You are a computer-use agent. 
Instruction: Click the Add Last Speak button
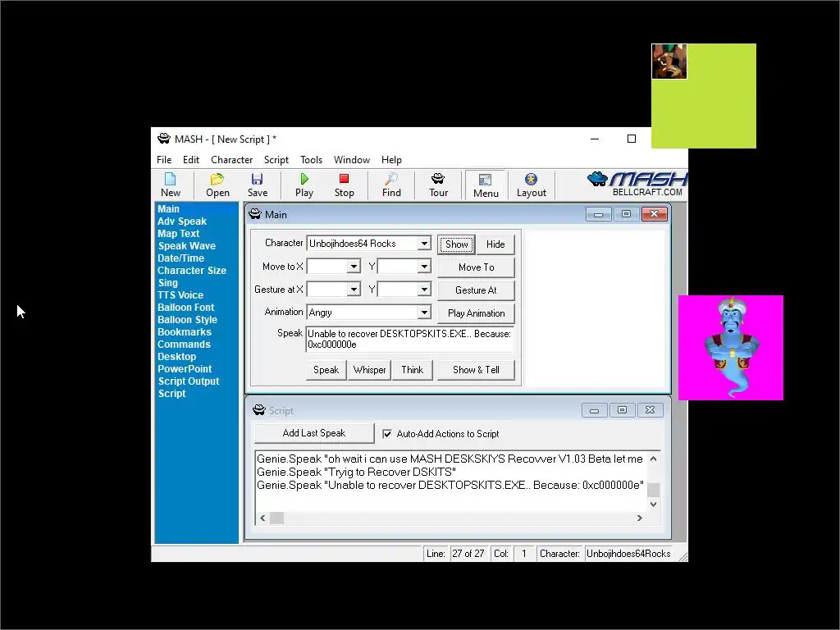click(x=314, y=433)
